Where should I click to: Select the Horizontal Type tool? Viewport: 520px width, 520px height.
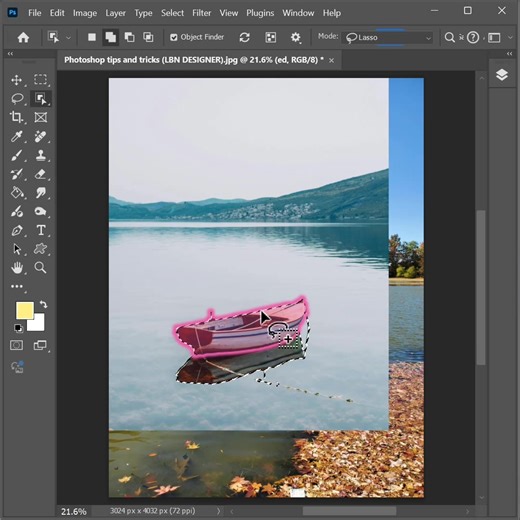point(41,230)
